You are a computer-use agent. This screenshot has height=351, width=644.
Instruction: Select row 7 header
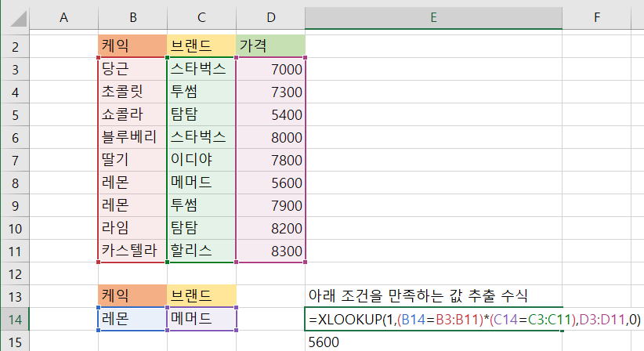tap(15, 160)
